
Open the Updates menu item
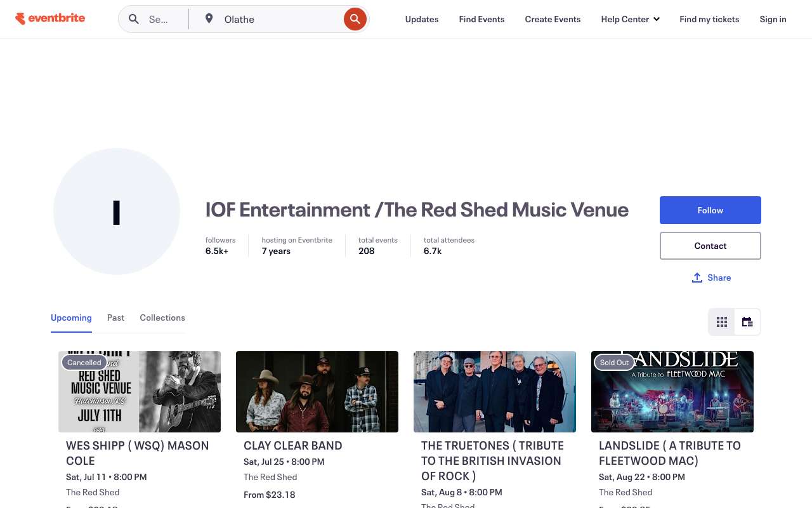point(422,19)
